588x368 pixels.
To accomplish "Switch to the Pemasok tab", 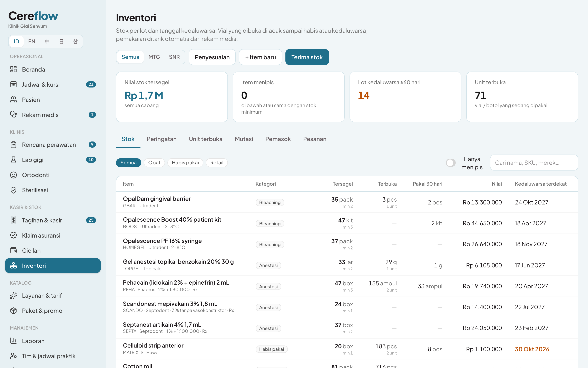I will click(278, 139).
